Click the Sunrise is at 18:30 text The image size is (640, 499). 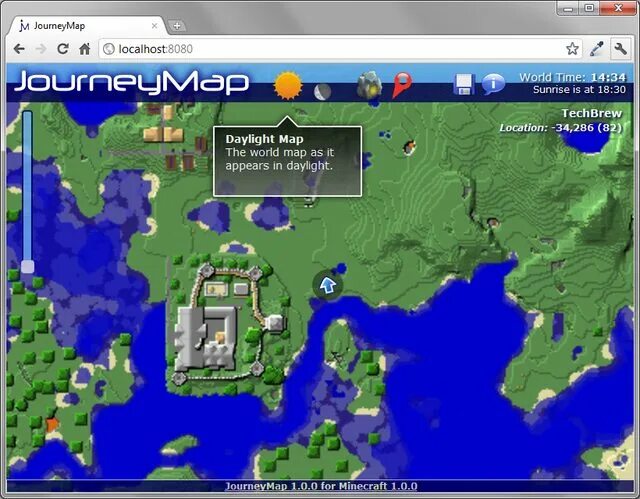(579, 89)
